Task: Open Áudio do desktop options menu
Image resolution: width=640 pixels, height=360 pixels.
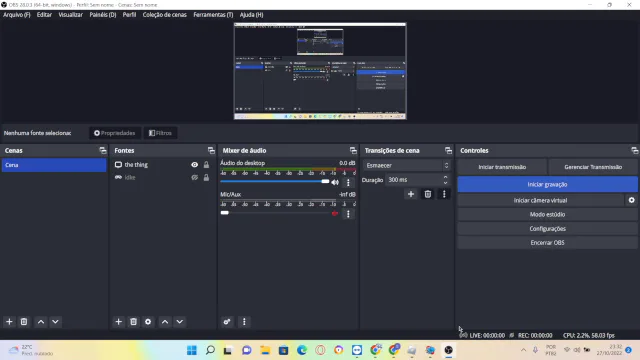Action: click(348, 182)
